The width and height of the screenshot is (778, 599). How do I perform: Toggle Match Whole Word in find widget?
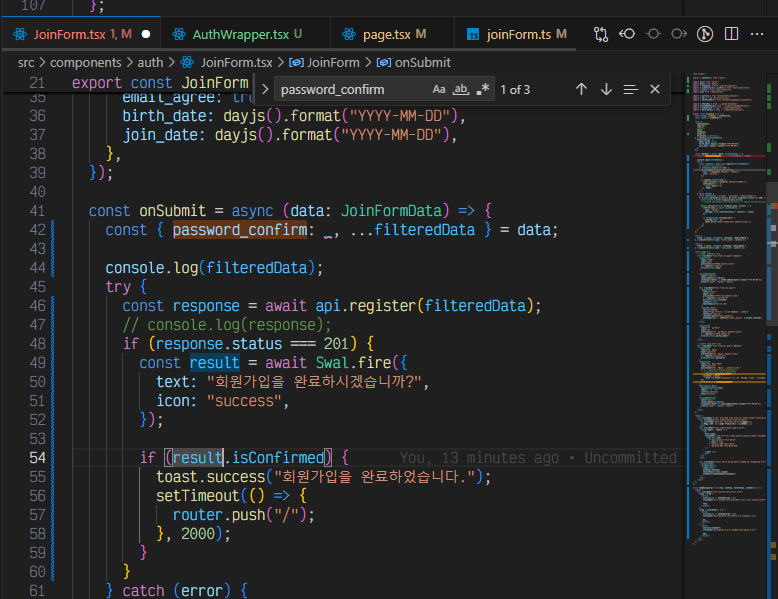460,89
